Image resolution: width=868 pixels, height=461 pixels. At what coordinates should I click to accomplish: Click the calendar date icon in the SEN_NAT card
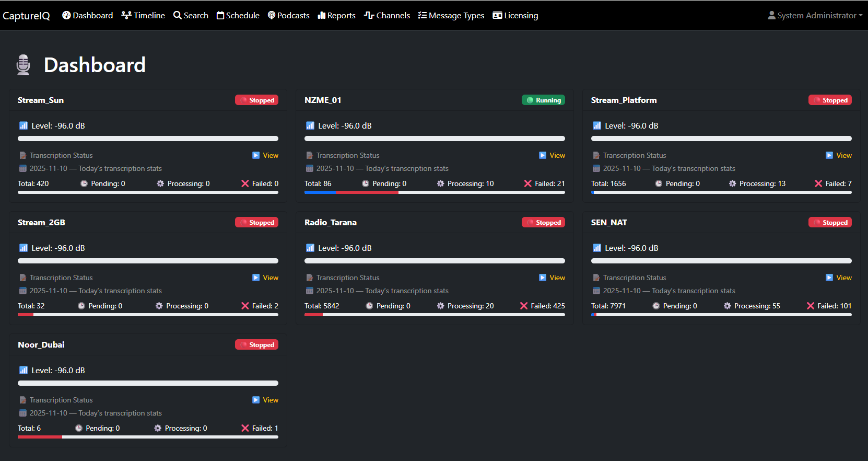[596, 291]
